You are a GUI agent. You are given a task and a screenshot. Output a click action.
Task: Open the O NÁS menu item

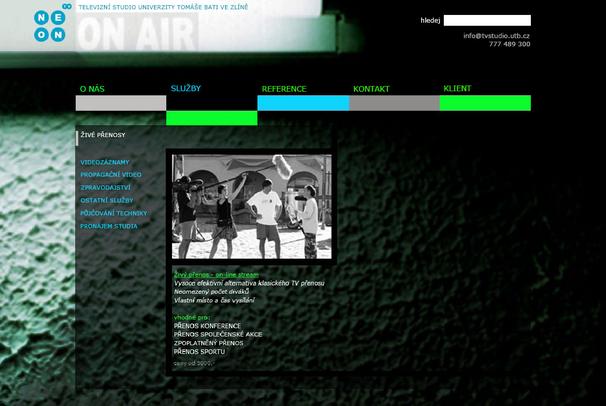[91, 89]
